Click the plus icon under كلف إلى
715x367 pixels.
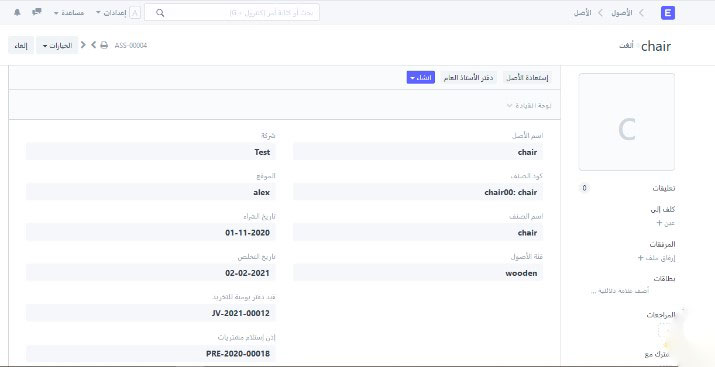pos(659,223)
